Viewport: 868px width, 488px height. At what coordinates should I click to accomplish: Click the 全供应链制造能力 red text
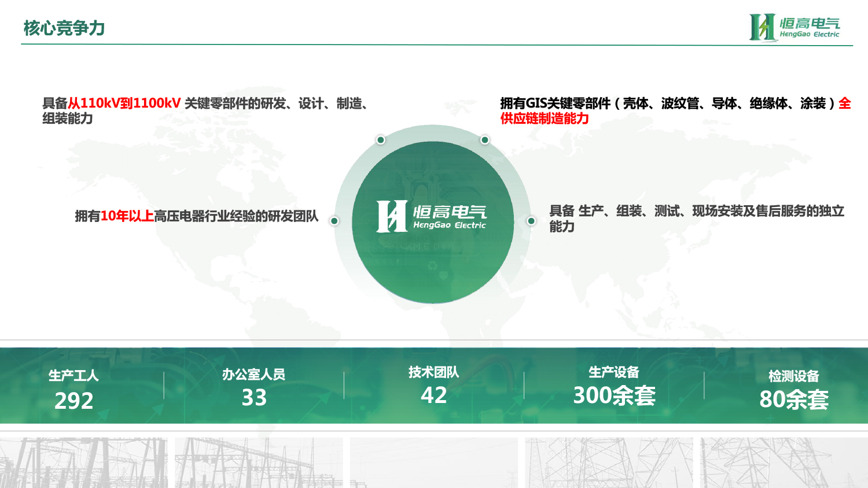[544, 119]
